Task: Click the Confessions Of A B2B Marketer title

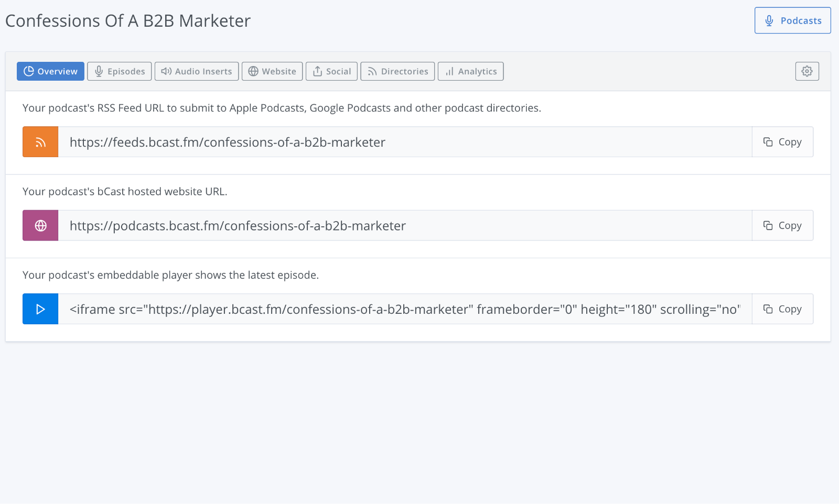Action: point(128,21)
